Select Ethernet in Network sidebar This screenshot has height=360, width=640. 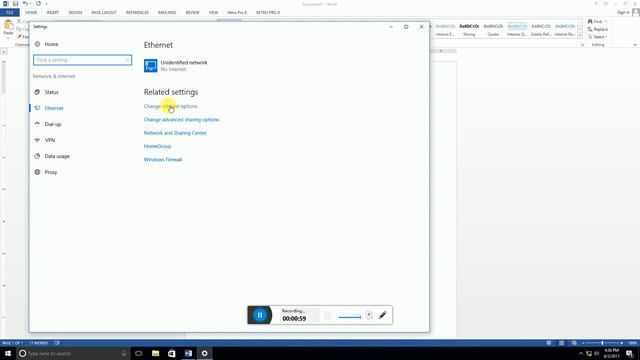54,108
